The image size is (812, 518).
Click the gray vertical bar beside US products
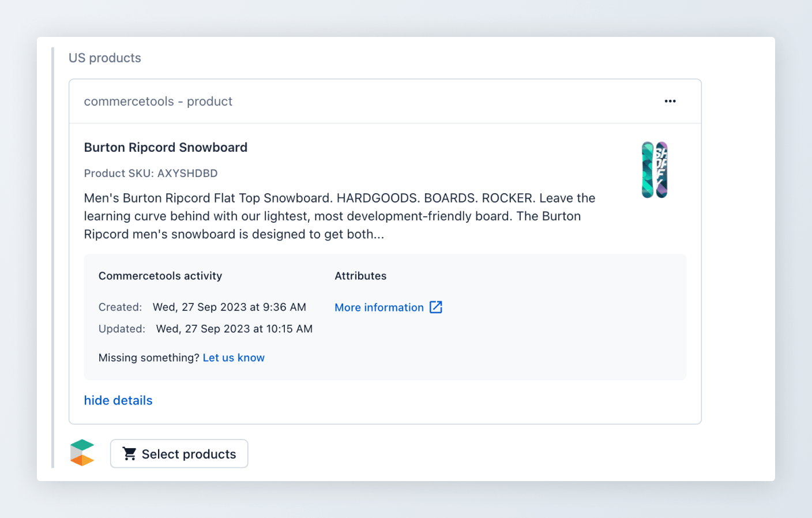pyautogui.click(x=52, y=257)
